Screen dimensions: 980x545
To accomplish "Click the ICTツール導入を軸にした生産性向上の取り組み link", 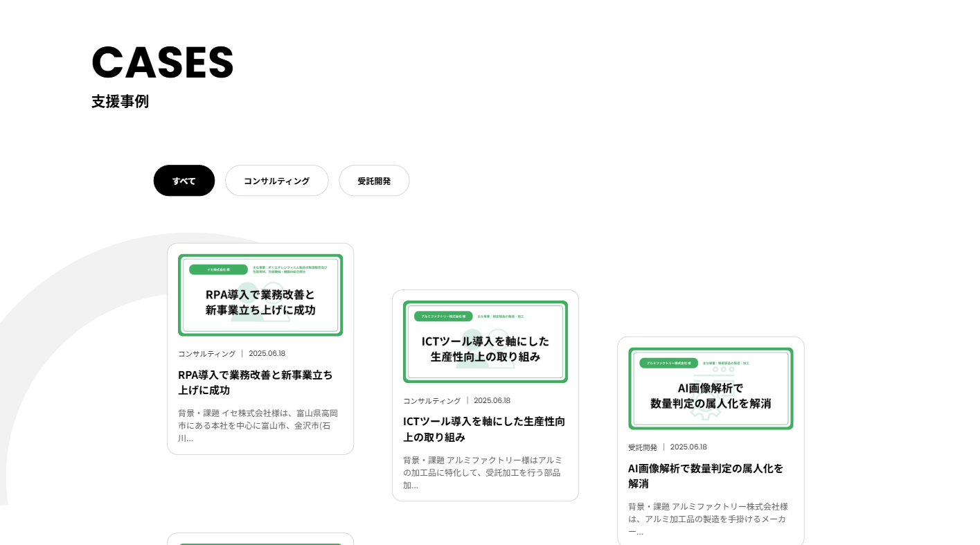I will [483, 429].
